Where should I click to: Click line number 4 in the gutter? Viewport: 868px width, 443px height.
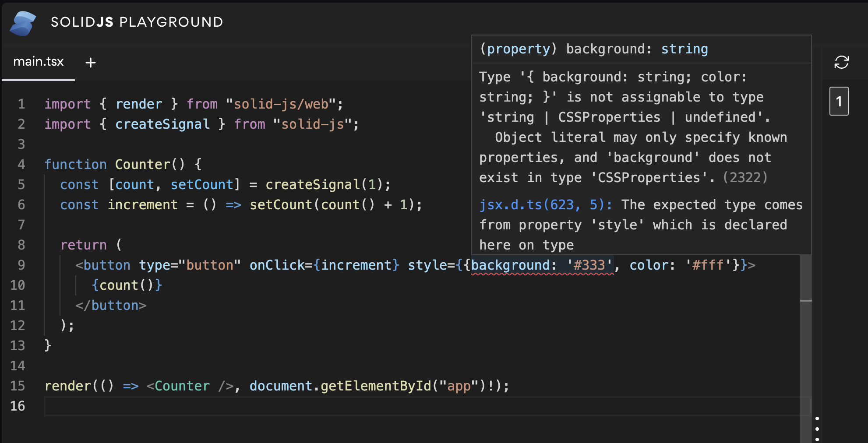pyautogui.click(x=21, y=165)
